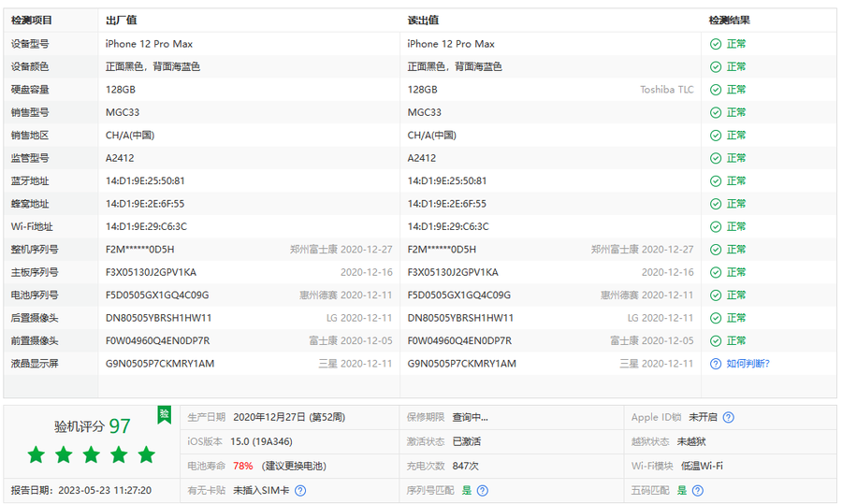Select factory battery serial F5D0505GX1GQ4C09G

tap(157, 295)
